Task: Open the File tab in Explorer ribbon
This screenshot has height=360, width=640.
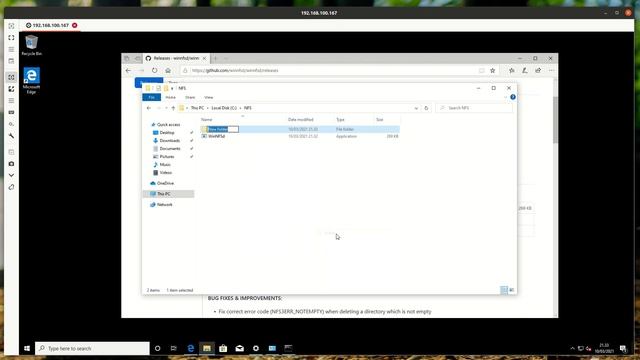Action: [151, 98]
